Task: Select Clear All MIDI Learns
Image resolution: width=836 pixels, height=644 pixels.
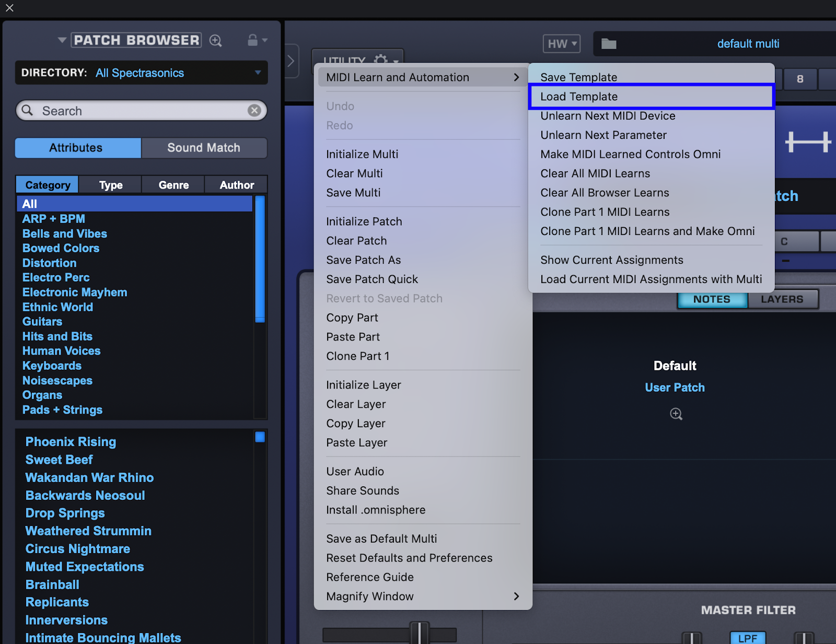Action: (651, 173)
